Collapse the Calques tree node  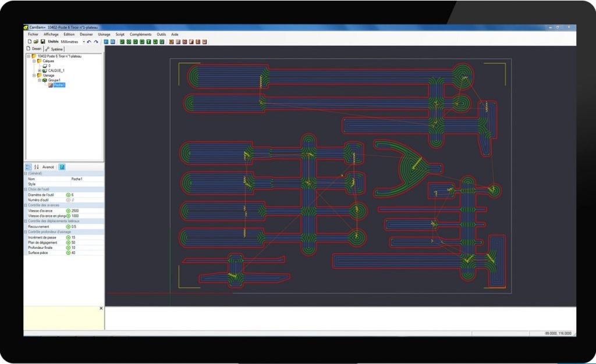pyautogui.click(x=34, y=61)
